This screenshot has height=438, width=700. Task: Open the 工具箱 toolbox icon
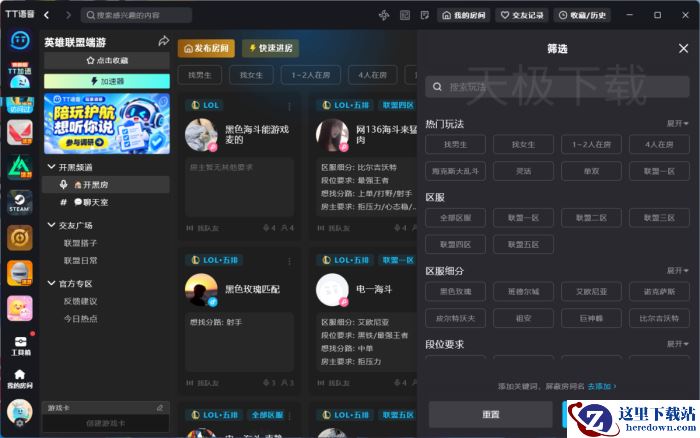point(21,346)
